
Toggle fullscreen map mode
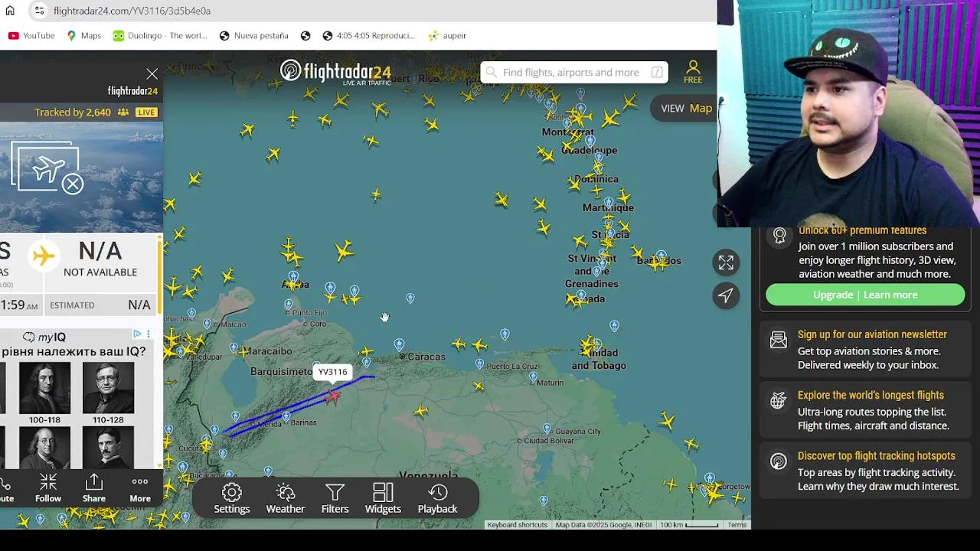726,262
